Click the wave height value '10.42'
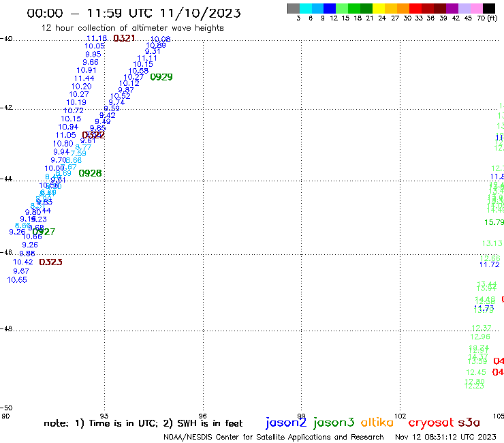This screenshot has width=504, height=443. (23, 262)
